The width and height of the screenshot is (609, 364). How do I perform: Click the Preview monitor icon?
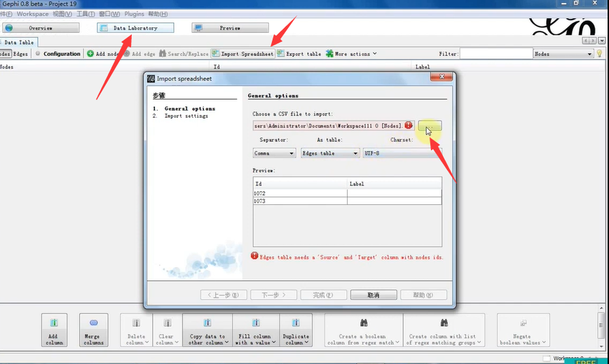(198, 28)
